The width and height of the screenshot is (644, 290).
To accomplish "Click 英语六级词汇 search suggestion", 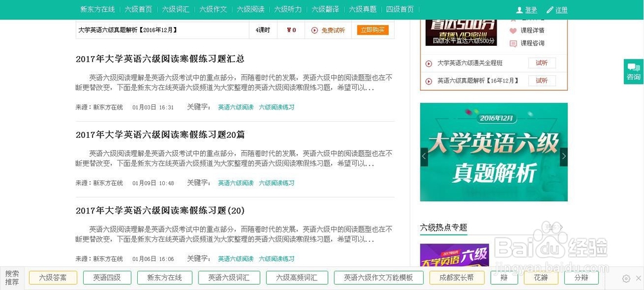I will tap(229, 278).
